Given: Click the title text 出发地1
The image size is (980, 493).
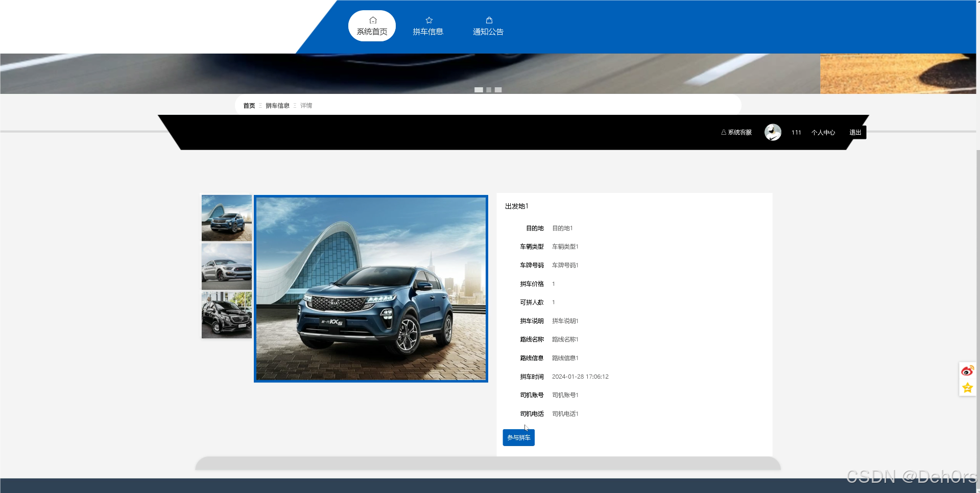Looking at the screenshot, I should pos(517,206).
